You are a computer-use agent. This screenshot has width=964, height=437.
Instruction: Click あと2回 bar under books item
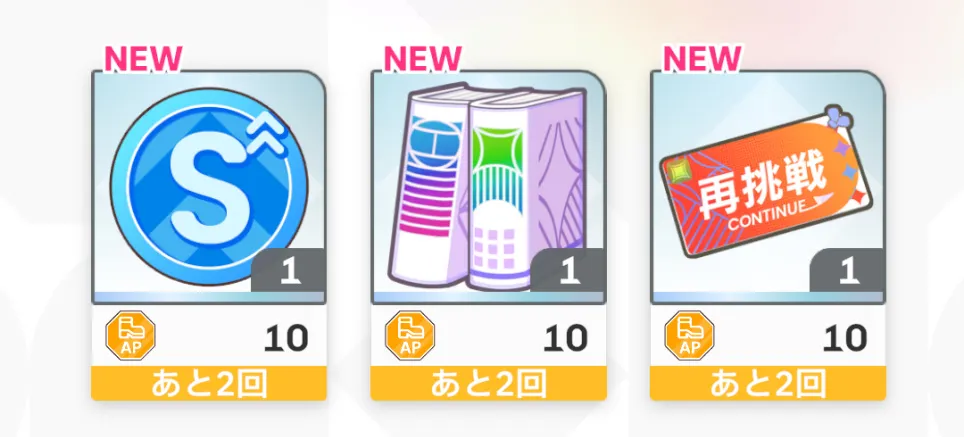coord(488,384)
